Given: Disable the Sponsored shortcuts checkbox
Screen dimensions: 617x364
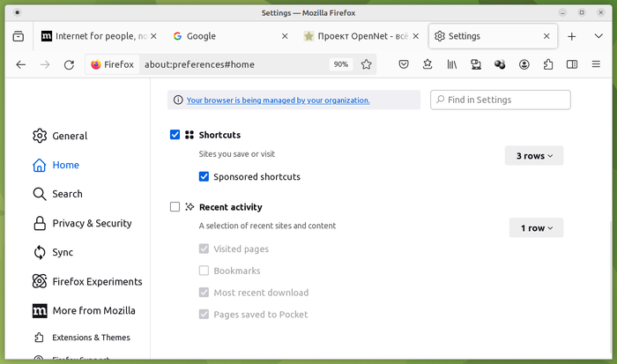Looking at the screenshot, I should tap(204, 176).
